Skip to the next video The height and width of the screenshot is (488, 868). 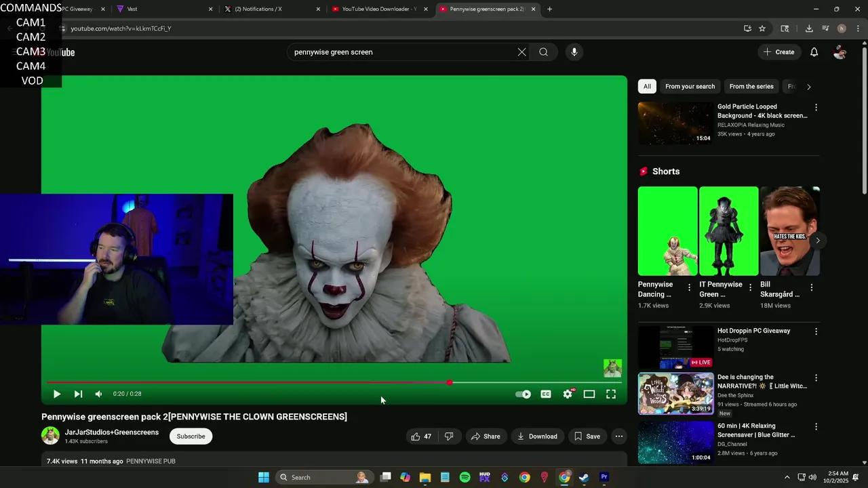(78, 394)
